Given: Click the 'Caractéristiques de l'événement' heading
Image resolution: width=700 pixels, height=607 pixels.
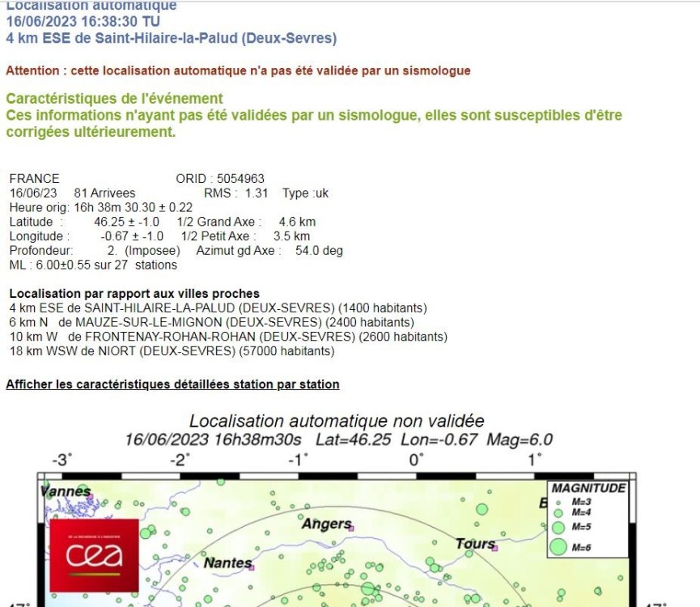Looking at the screenshot, I should 114,99.
